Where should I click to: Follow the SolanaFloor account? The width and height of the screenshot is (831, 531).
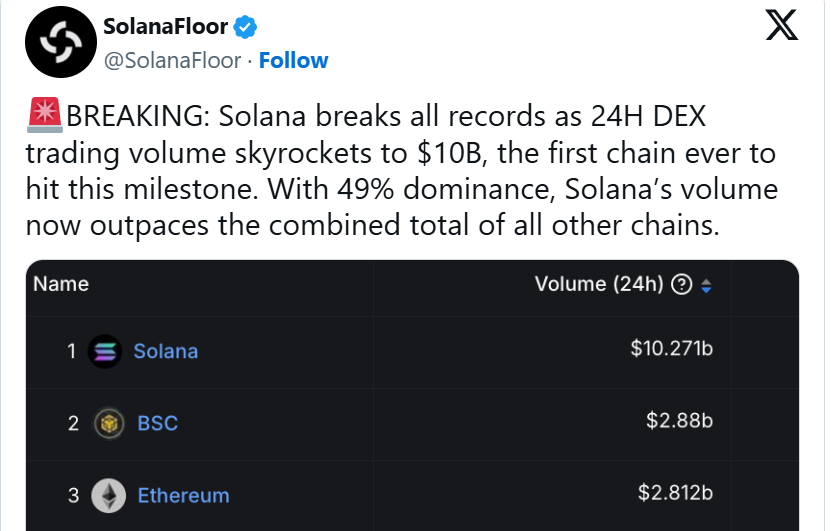293,60
